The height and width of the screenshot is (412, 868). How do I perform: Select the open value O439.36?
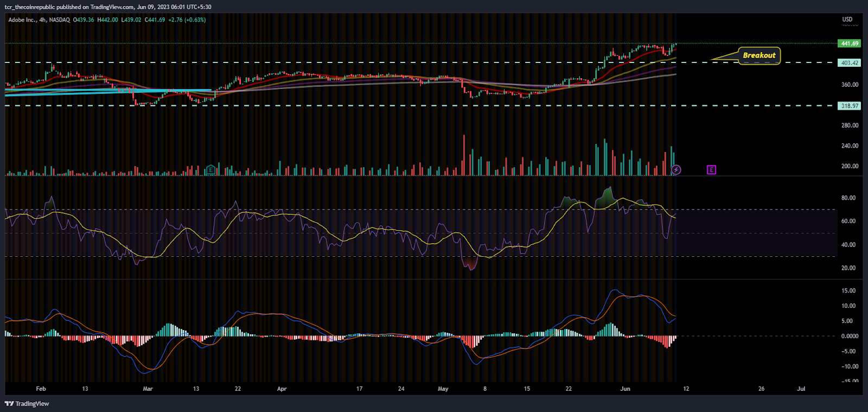coord(84,20)
